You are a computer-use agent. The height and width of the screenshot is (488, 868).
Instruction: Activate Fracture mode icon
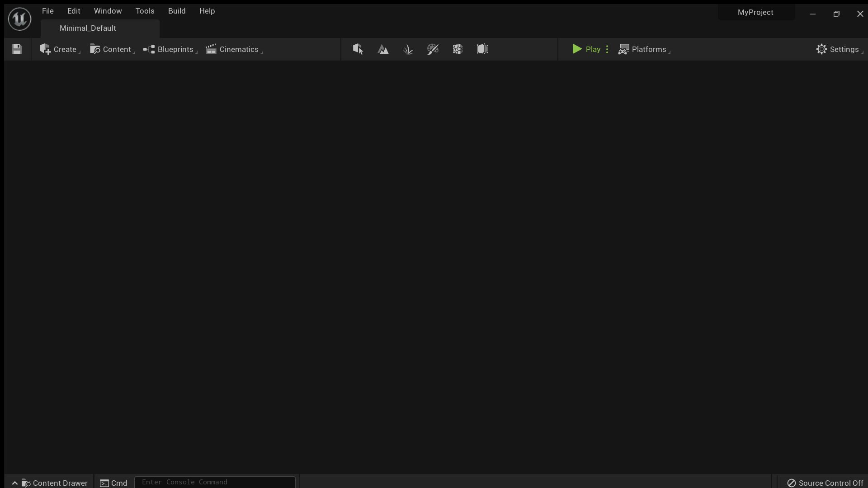tap(458, 49)
